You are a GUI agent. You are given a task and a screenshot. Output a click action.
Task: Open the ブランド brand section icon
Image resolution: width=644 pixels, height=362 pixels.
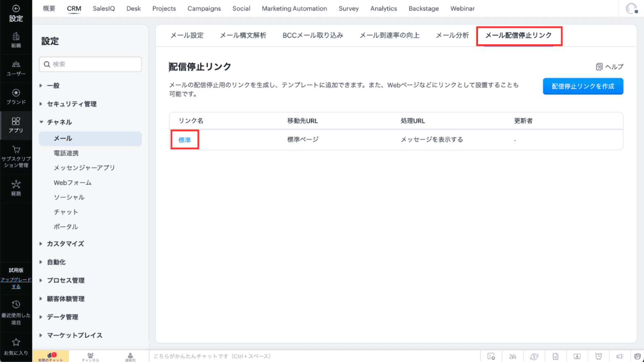[x=16, y=93]
